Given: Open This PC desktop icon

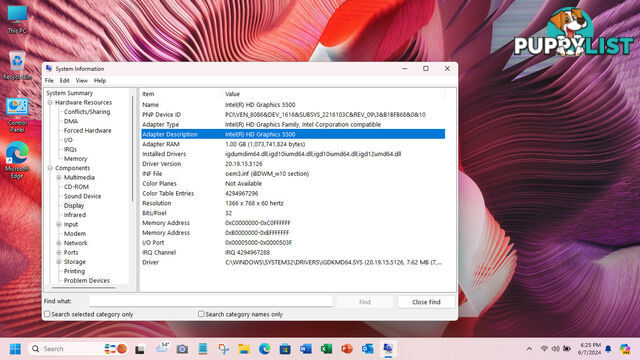Looking at the screenshot, I should [17, 19].
